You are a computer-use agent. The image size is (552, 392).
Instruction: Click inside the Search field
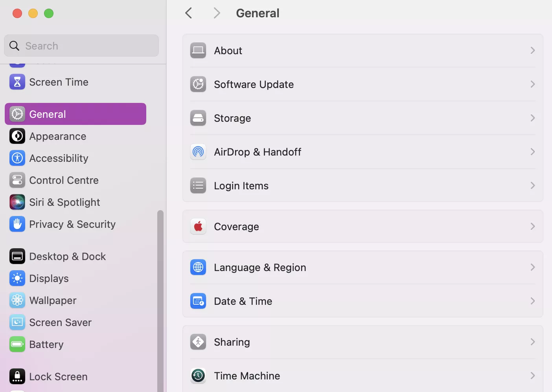click(81, 46)
